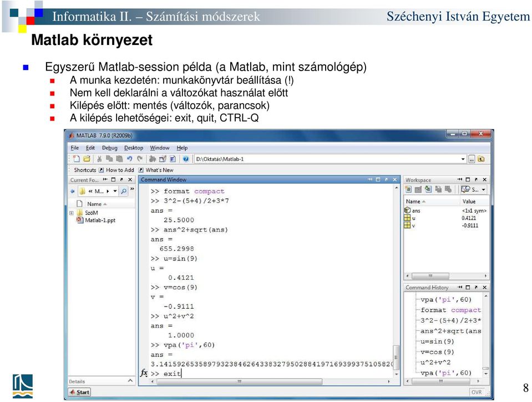Create a new M-file with the toolbar icon
Image resolution: width=532 pixels, height=402 pixels.
point(77,159)
